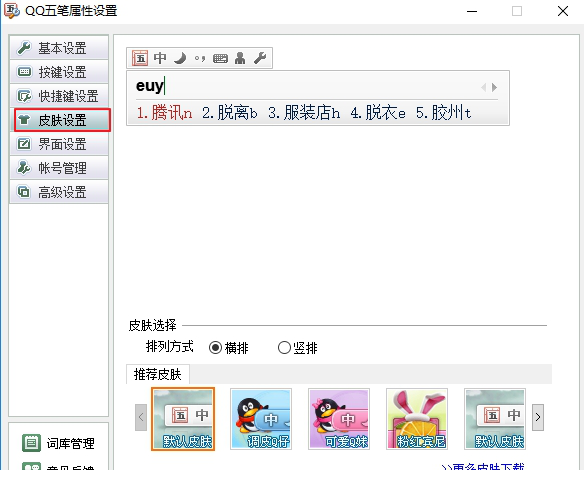Select 皮肤设置 in sidebar
Image resolution: width=584 pixels, height=488 pixels.
[x=62, y=120]
